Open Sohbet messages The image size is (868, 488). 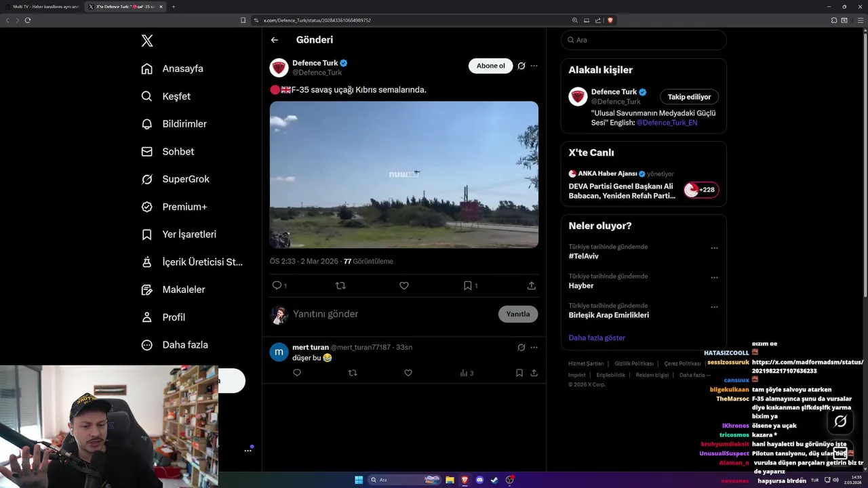pyautogui.click(x=167, y=152)
